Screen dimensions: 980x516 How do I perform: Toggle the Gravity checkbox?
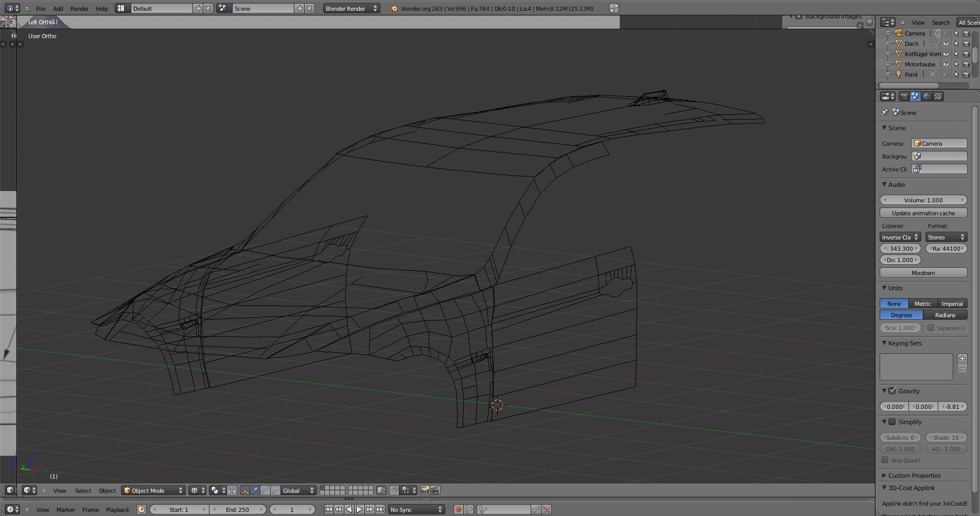point(892,391)
